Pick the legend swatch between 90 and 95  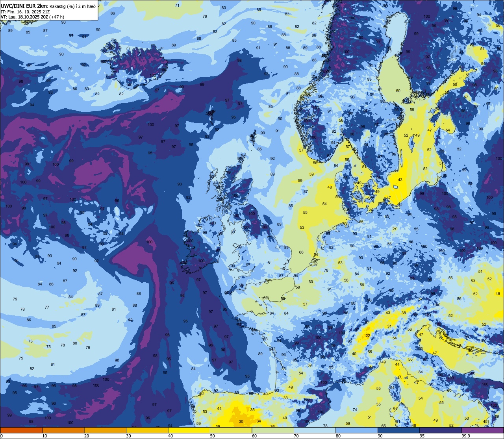[x=399, y=430]
